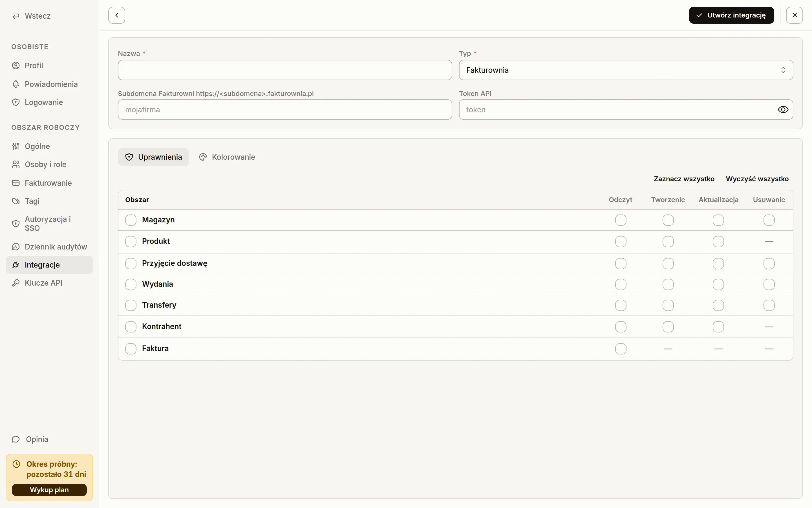Click the Autoryzacja i SSO shield icon
This screenshot has width=812, height=508.
click(16, 224)
